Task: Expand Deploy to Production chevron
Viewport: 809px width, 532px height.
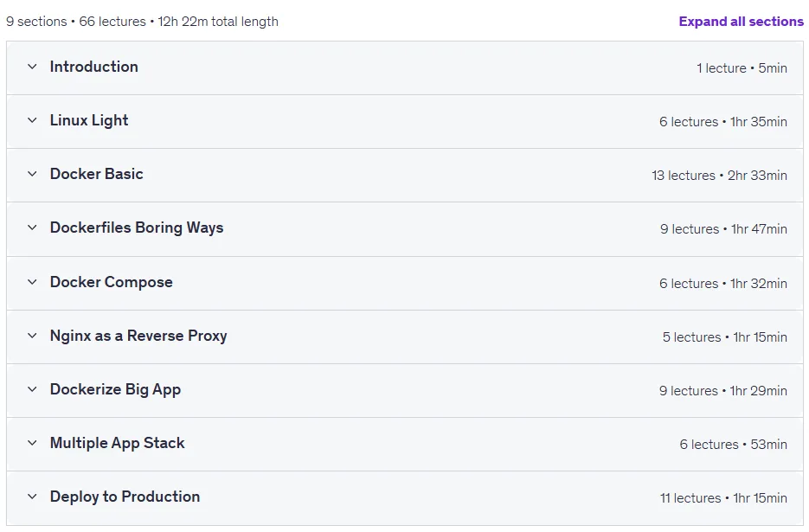Action: [x=32, y=497]
